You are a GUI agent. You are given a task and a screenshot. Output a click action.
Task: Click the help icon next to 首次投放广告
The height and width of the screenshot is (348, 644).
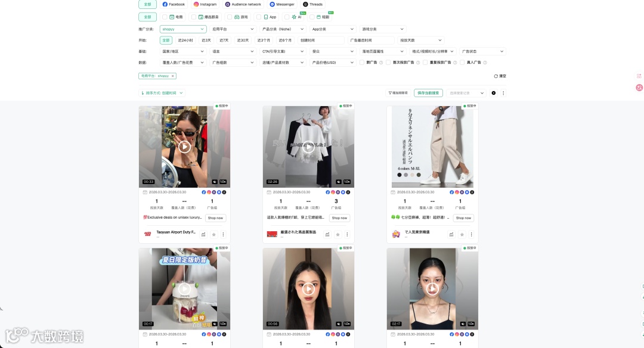click(418, 63)
